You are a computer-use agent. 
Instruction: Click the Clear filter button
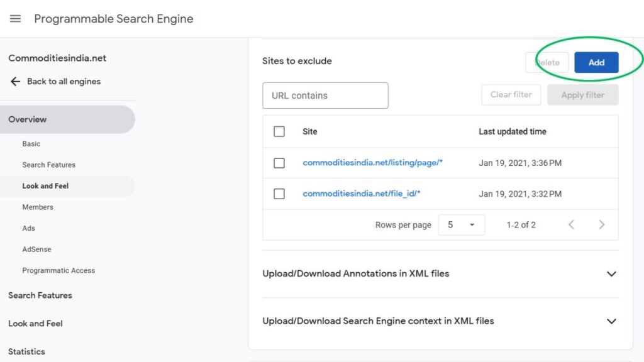click(511, 95)
